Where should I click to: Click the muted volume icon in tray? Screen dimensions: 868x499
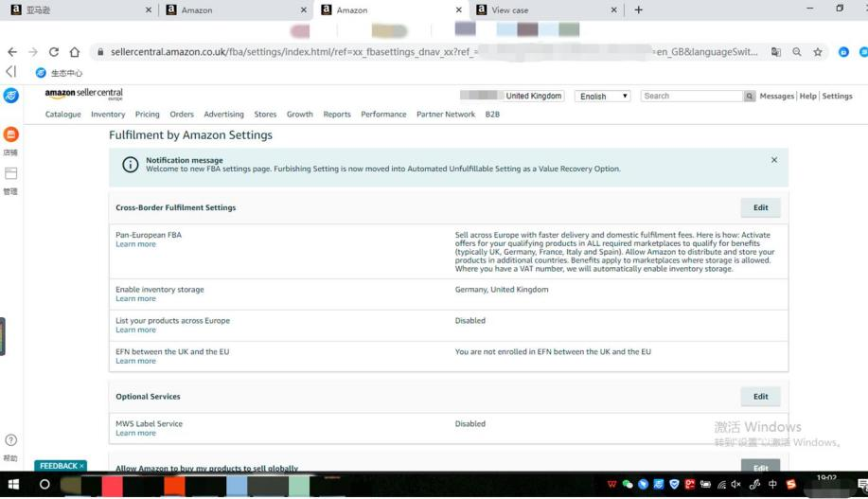coord(735,485)
